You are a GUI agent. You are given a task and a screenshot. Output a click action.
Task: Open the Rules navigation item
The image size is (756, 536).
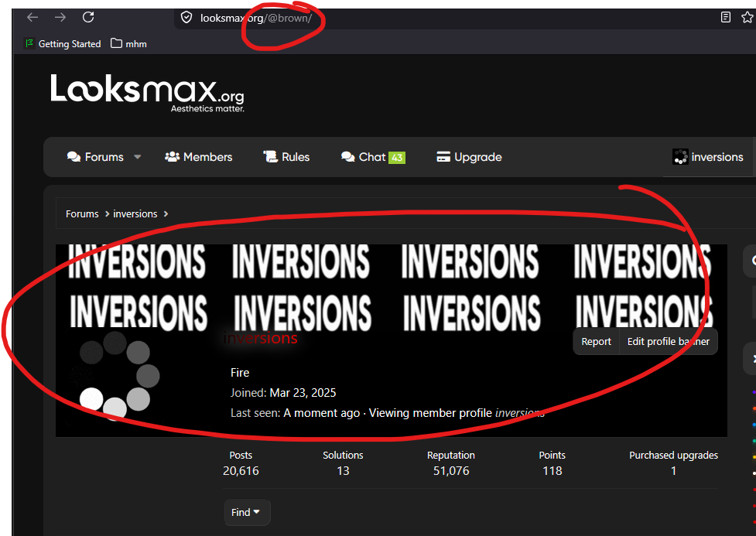(x=286, y=157)
